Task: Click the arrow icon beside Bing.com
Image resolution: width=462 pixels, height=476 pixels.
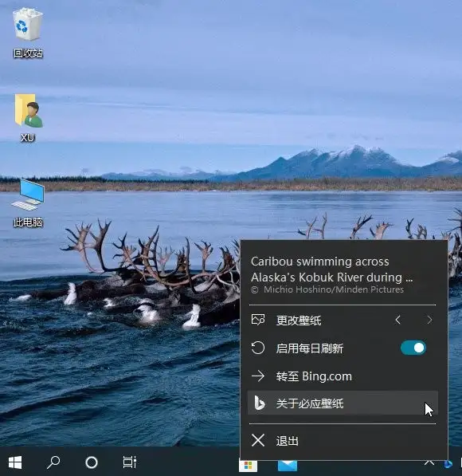Action: 258,376
